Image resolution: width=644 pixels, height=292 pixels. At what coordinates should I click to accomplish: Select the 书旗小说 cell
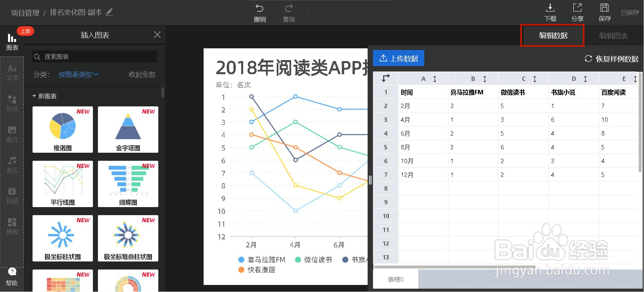point(574,92)
